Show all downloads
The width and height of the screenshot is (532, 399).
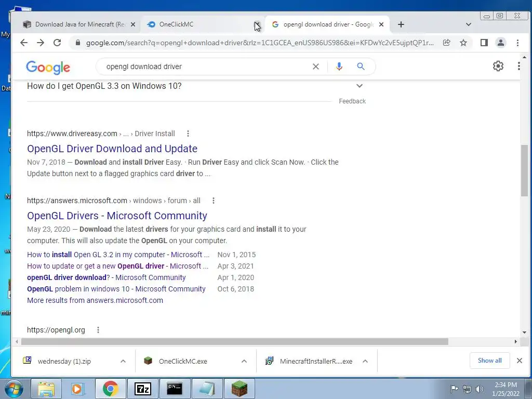click(x=489, y=361)
